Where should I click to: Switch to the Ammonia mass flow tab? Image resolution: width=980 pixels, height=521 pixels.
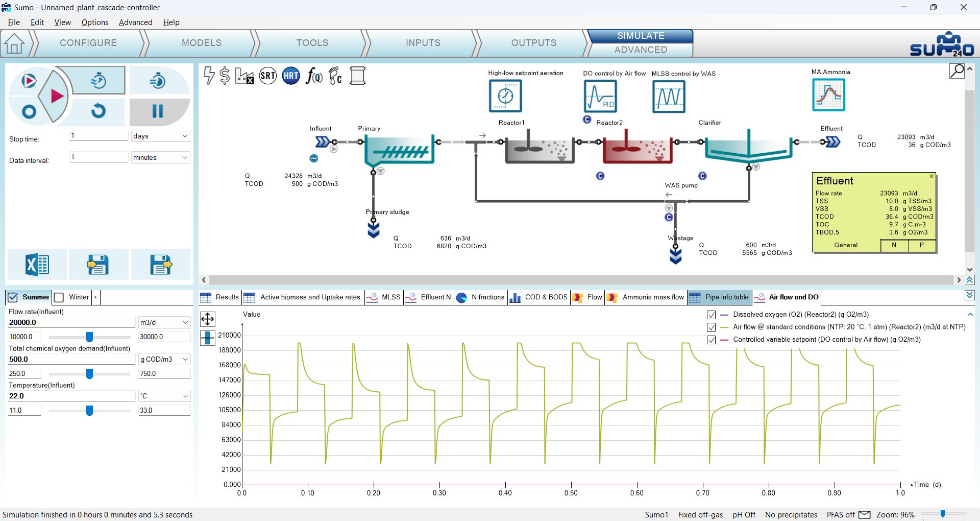646,297
